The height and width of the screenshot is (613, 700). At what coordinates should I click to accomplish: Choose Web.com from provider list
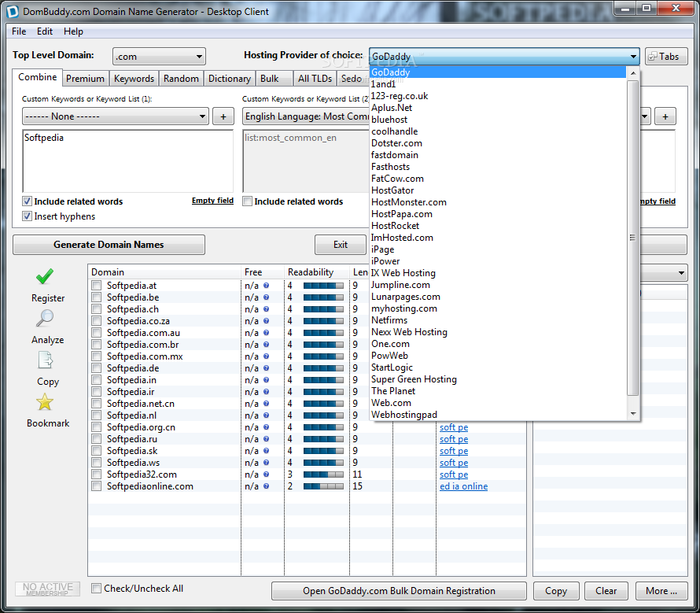391,403
